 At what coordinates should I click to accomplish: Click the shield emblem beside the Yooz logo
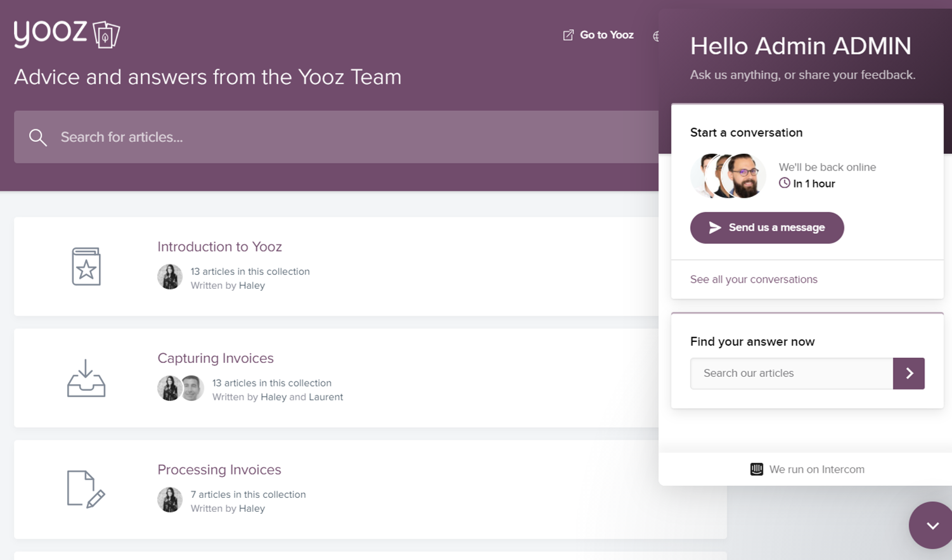pyautogui.click(x=106, y=34)
